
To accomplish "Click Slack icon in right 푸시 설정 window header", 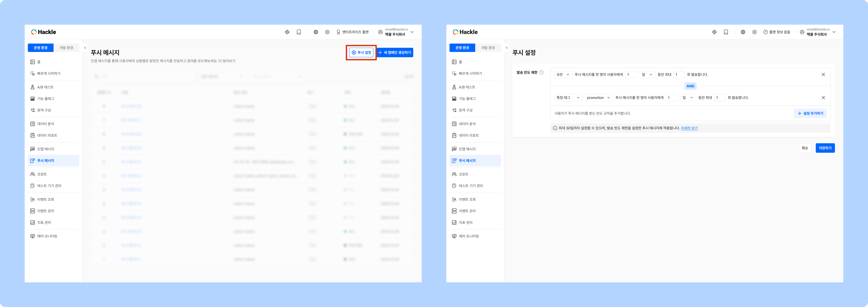I will tap(714, 32).
